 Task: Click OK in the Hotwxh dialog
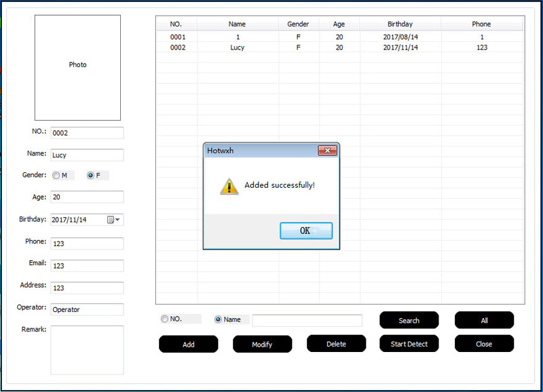(x=306, y=231)
